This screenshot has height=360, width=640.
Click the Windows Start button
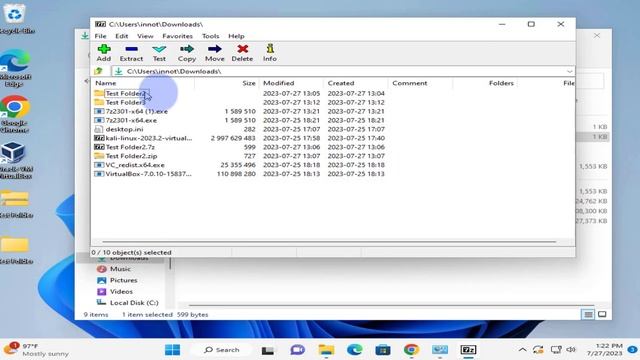[x=172, y=350]
